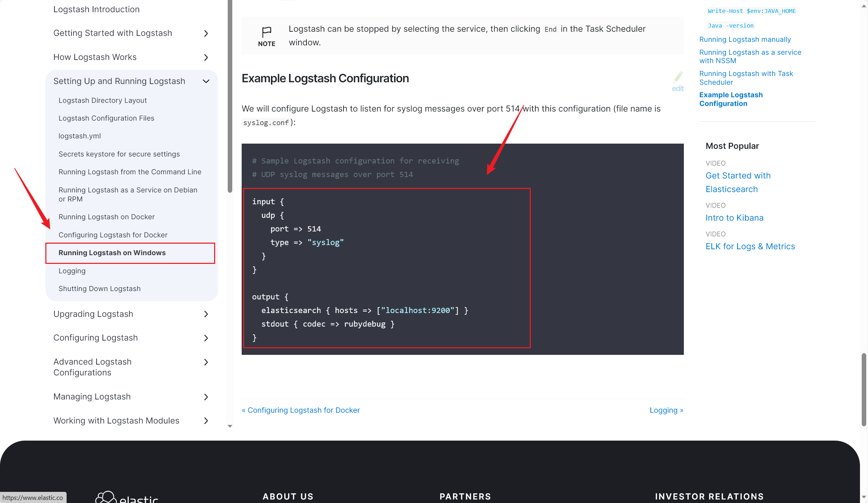
Task: Expand the Configuring Logstash section
Action: pos(206,338)
